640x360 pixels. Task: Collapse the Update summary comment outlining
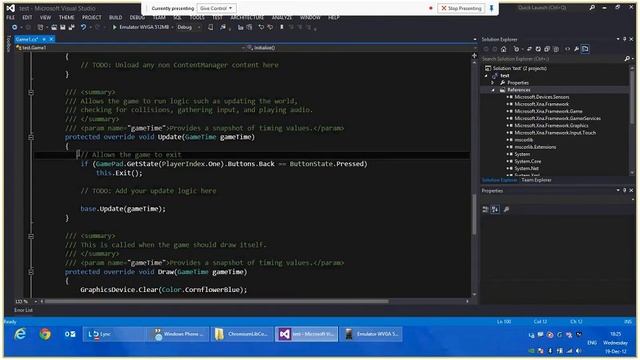coord(31,92)
